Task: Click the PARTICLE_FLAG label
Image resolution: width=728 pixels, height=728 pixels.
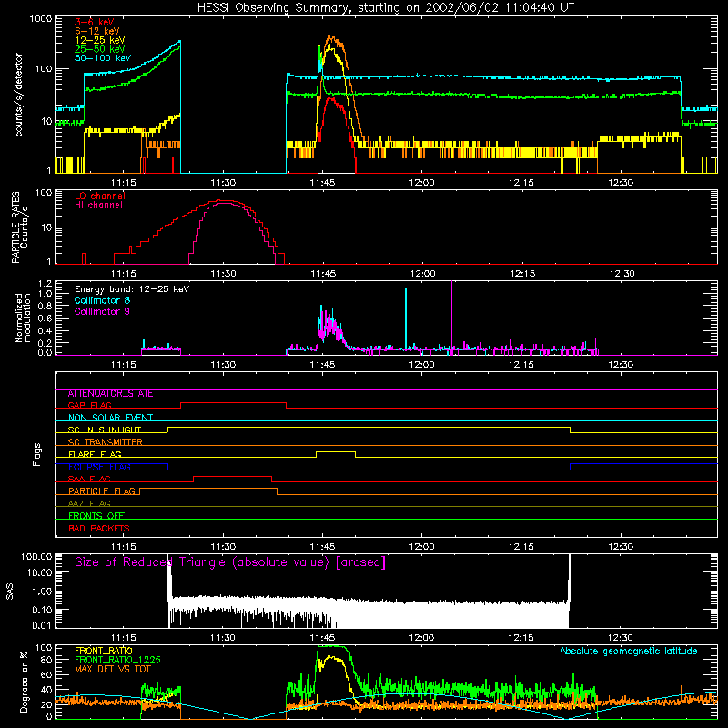Action: 102,491
